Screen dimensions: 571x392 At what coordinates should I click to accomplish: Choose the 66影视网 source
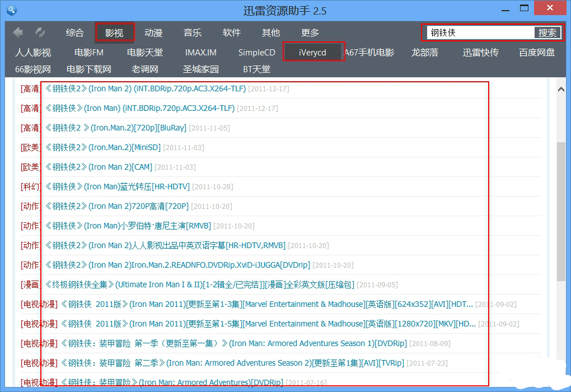(x=33, y=69)
